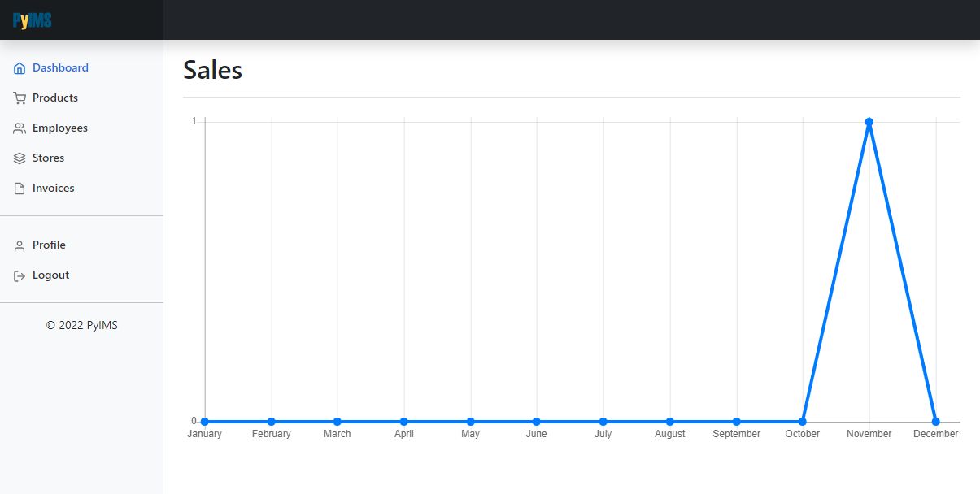
Task: Click the December data point
Action: click(x=935, y=422)
